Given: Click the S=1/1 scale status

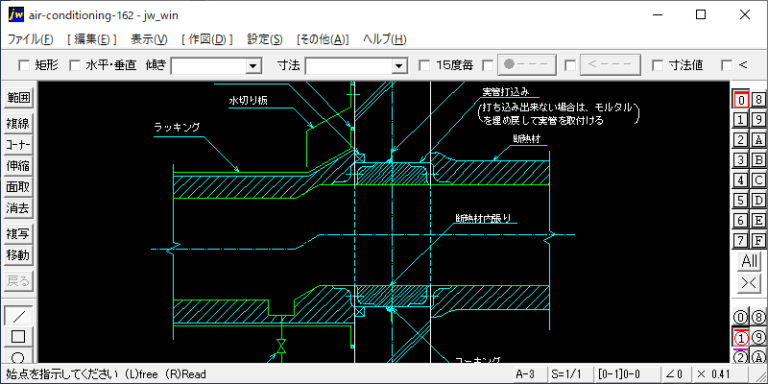Looking at the screenshot, I should click(x=570, y=375).
